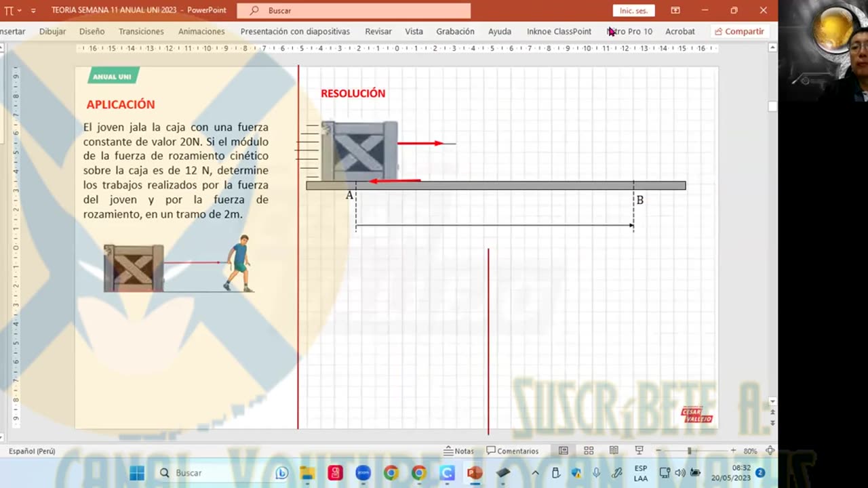Open the Dibujar ribbon tab
The width and height of the screenshot is (868, 488).
pos(52,31)
